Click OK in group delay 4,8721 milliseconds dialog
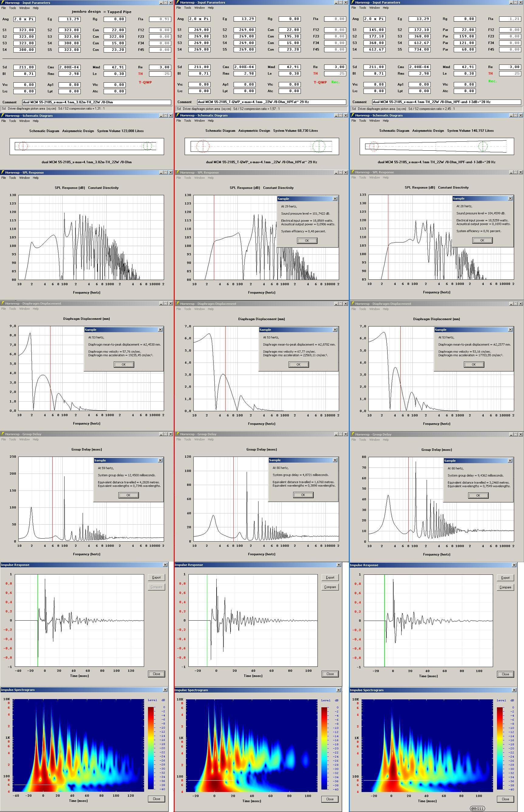 303,495
